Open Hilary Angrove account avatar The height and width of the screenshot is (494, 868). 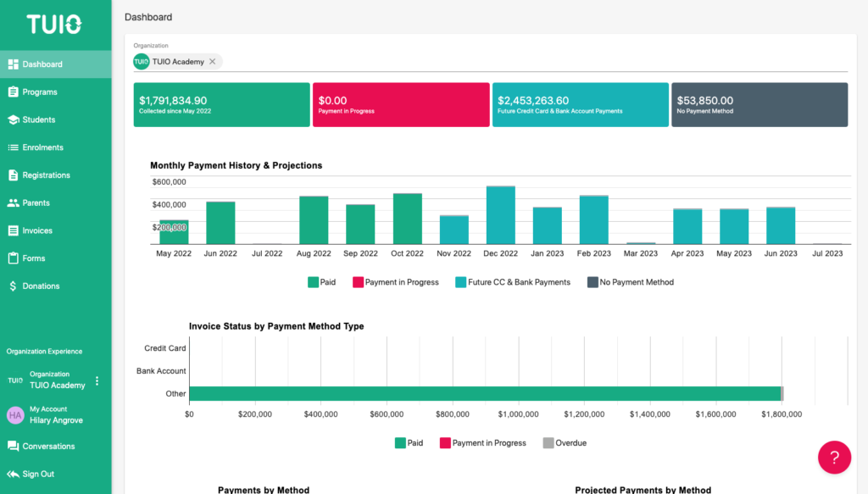(15, 415)
